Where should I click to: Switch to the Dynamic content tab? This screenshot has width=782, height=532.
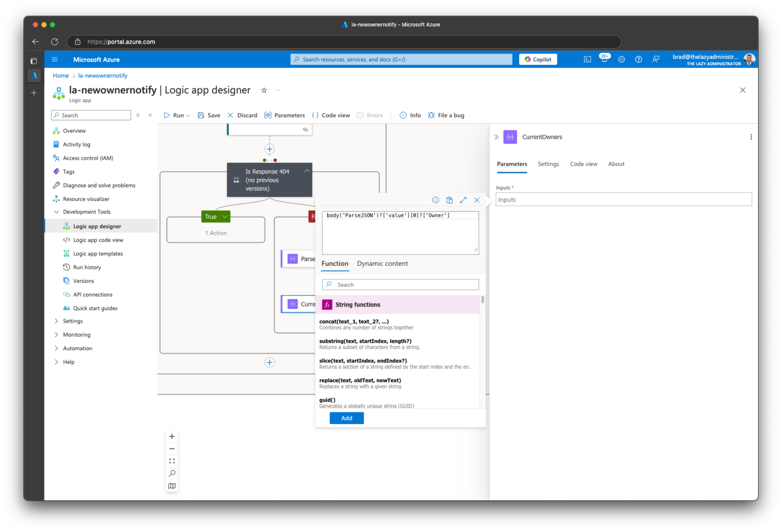pos(382,264)
